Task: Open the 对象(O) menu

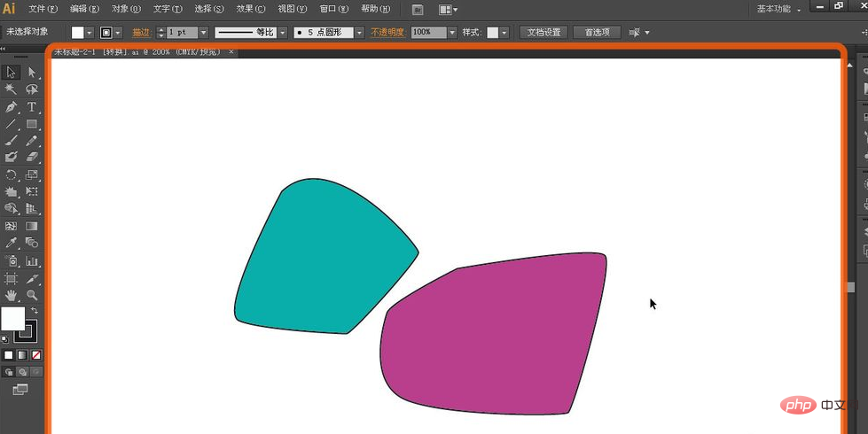Action: [126, 9]
